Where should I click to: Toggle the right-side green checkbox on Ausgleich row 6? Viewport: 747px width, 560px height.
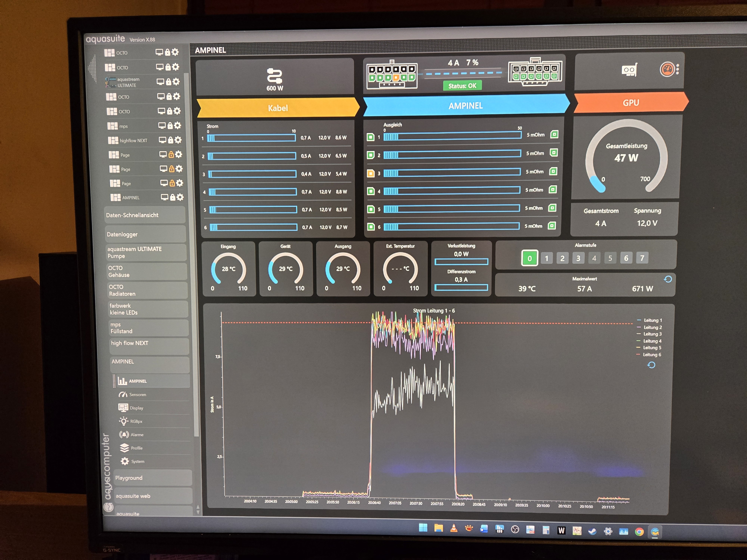(552, 225)
